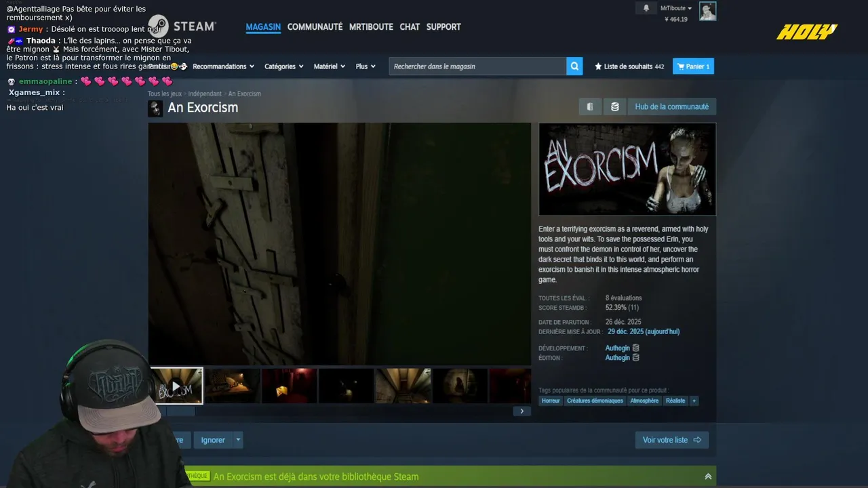Open the profile avatar picture
Screen dimensions: 868x488
click(x=708, y=12)
